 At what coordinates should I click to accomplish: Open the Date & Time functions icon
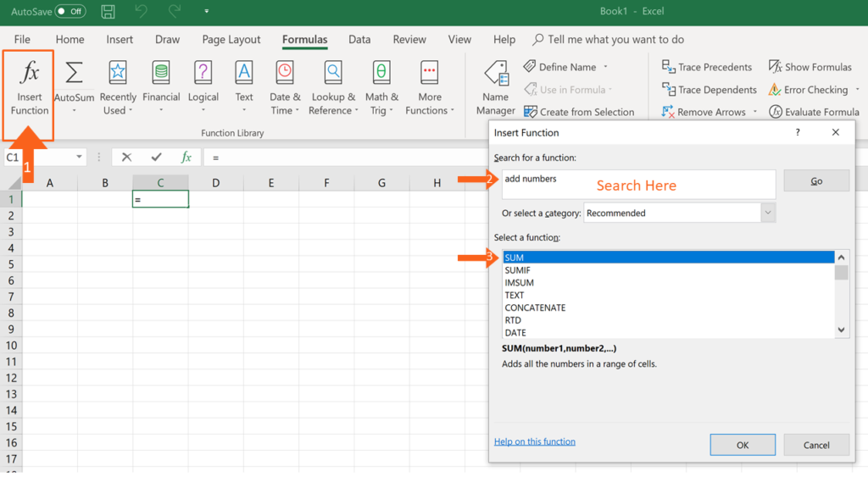tap(285, 73)
